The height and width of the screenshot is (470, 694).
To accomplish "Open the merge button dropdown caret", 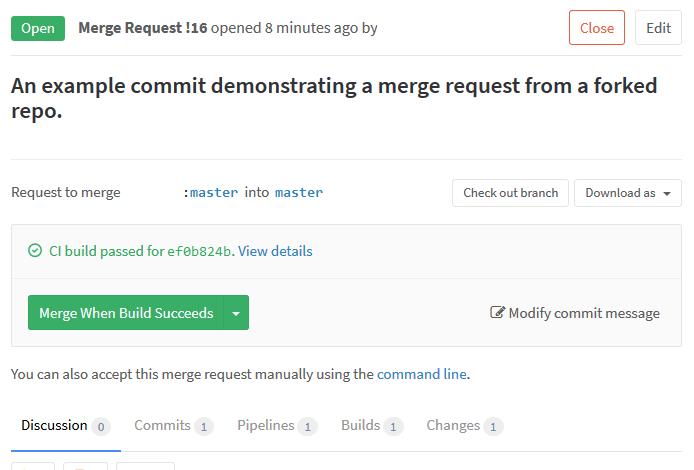I will pos(236,313).
